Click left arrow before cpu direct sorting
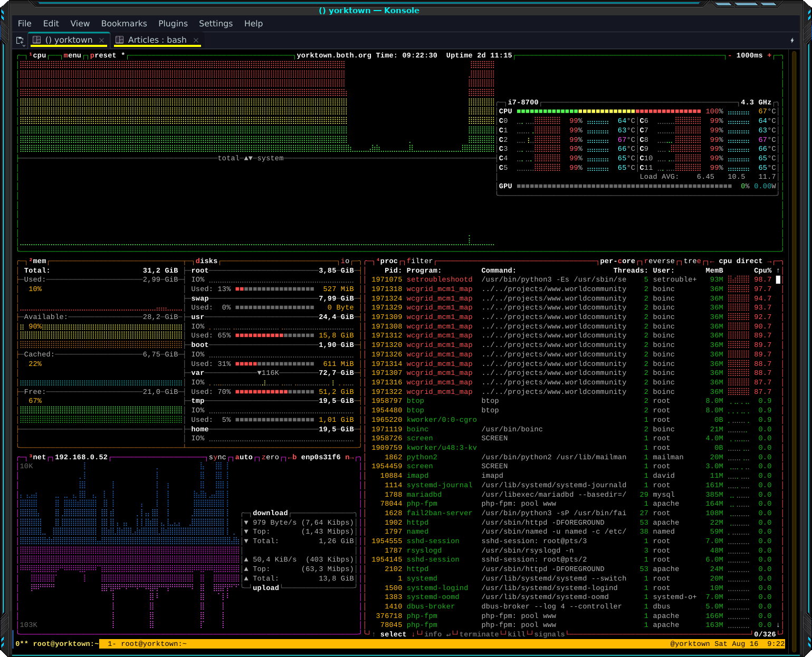 point(712,261)
